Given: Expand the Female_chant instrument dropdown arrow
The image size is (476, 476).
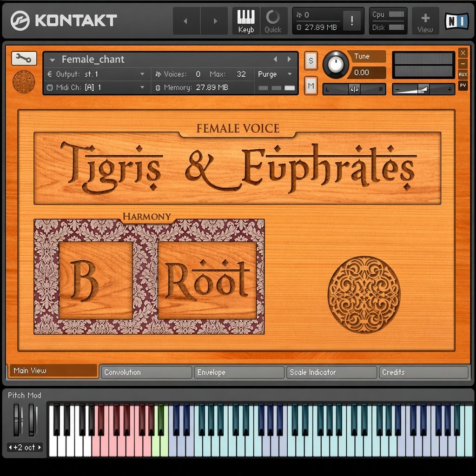Looking at the screenshot, I should pos(52,60).
